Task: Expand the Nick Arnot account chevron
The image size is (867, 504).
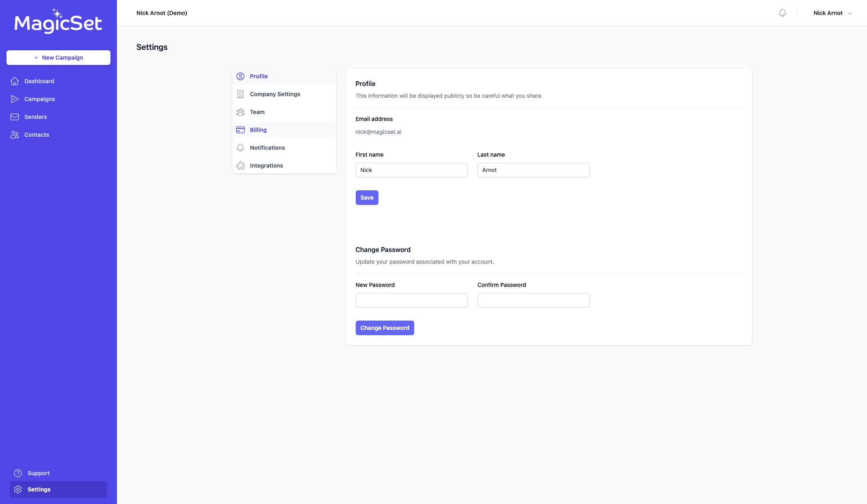Action: pyautogui.click(x=850, y=13)
